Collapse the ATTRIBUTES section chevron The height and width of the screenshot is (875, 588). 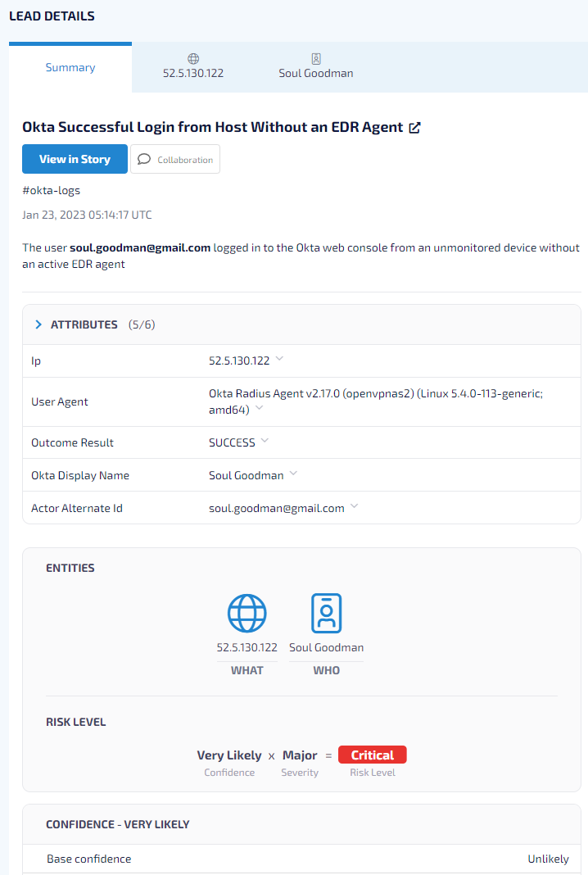pyautogui.click(x=38, y=324)
